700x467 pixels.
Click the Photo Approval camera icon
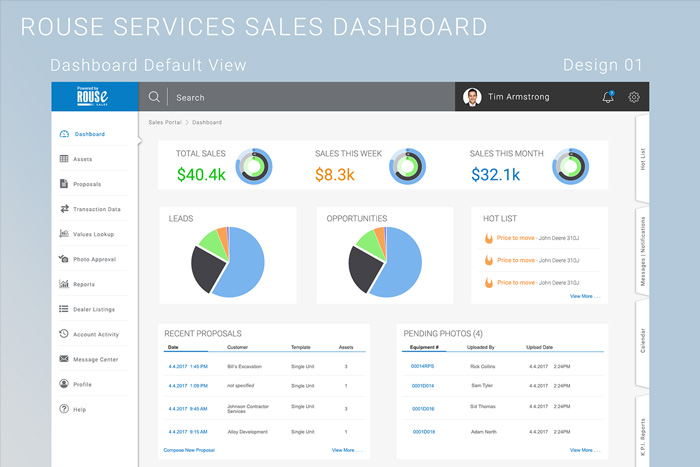[x=63, y=259]
